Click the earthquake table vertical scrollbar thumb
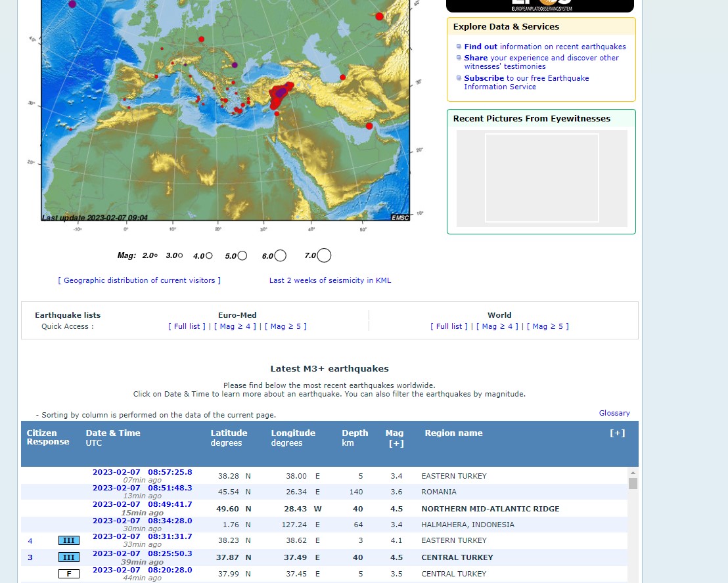 [x=633, y=484]
